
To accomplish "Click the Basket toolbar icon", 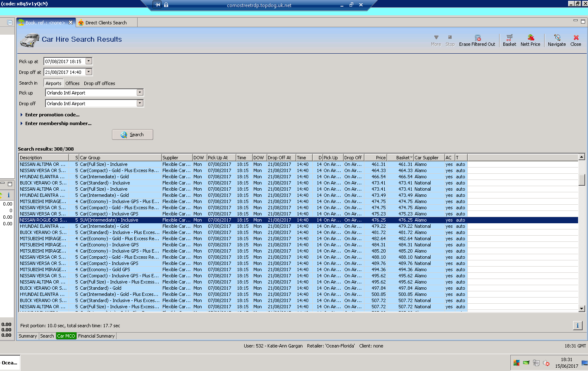I will point(509,40).
